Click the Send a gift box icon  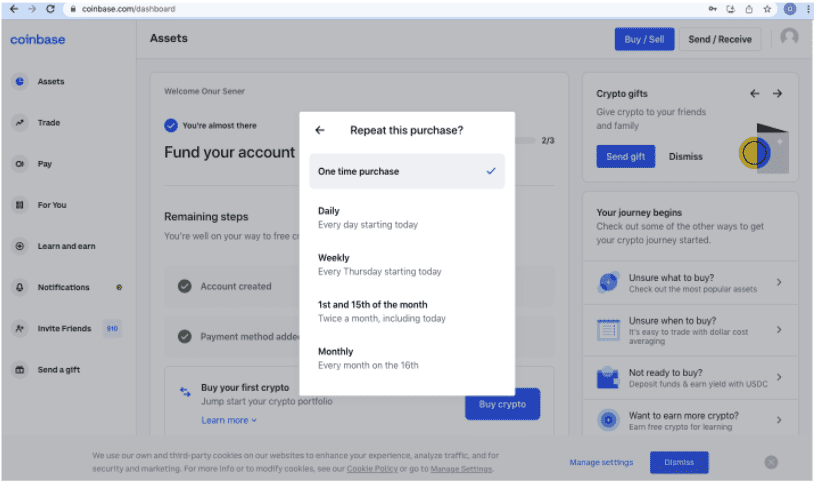click(x=20, y=370)
